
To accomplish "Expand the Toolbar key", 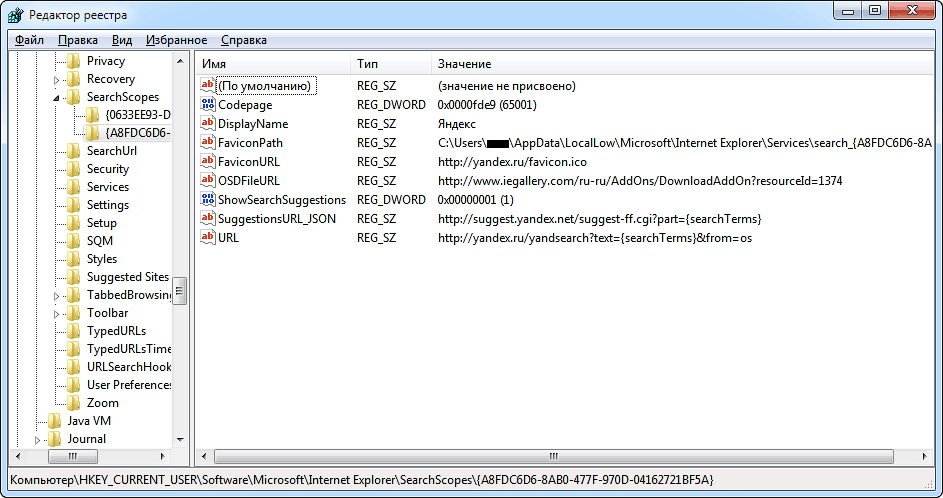I will tap(57, 314).
